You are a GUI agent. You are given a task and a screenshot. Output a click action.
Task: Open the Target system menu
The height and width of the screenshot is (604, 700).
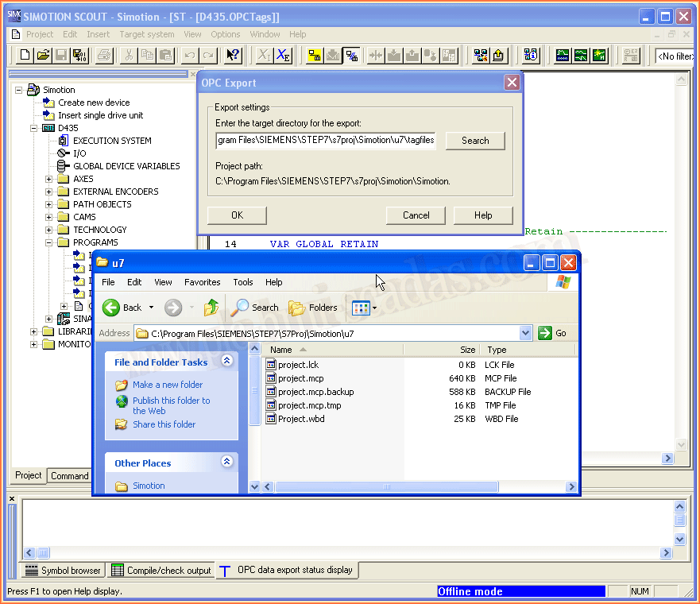pyautogui.click(x=146, y=34)
